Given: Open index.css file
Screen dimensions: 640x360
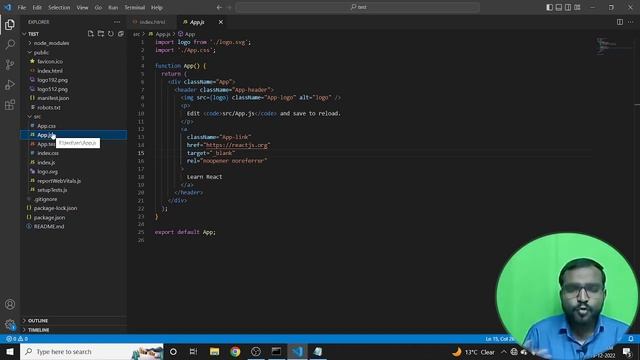Looking at the screenshot, I should (x=74, y=153).
